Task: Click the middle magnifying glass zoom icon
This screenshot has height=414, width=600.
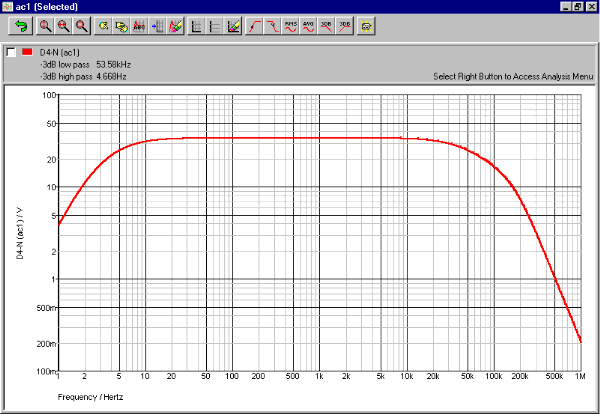Action: pyautogui.click(x=63, y=24)
